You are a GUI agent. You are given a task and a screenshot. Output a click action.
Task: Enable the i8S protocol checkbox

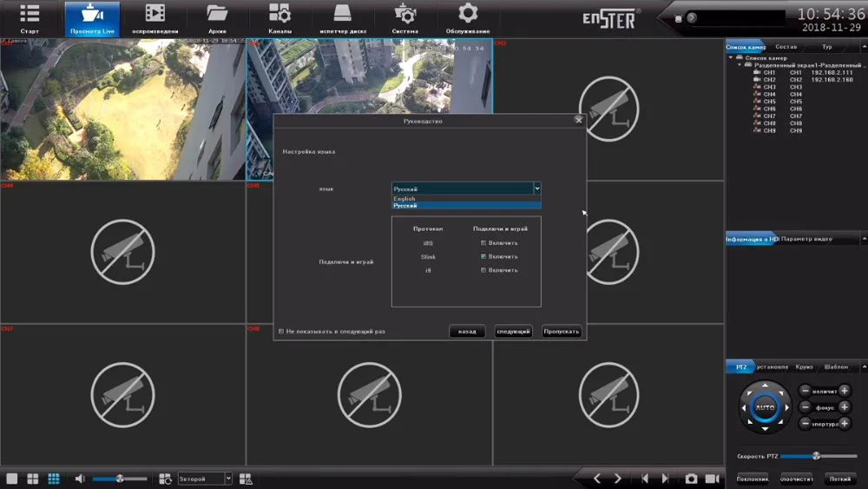(x=483, y=243)
